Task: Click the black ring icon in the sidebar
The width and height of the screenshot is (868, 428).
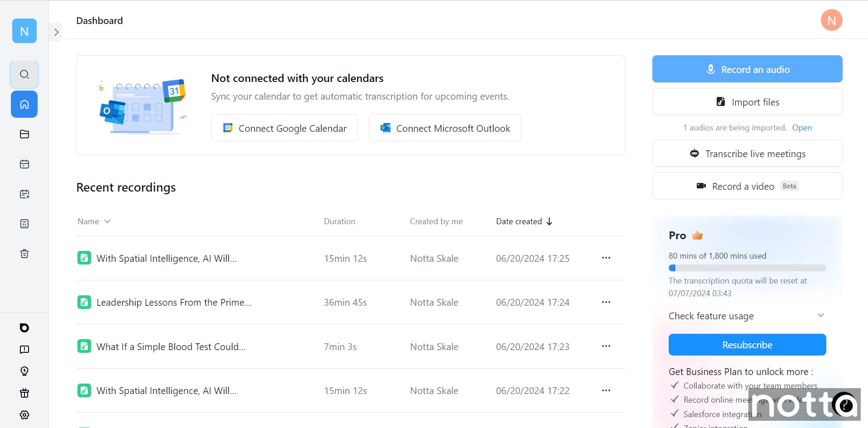Action: 24,328
